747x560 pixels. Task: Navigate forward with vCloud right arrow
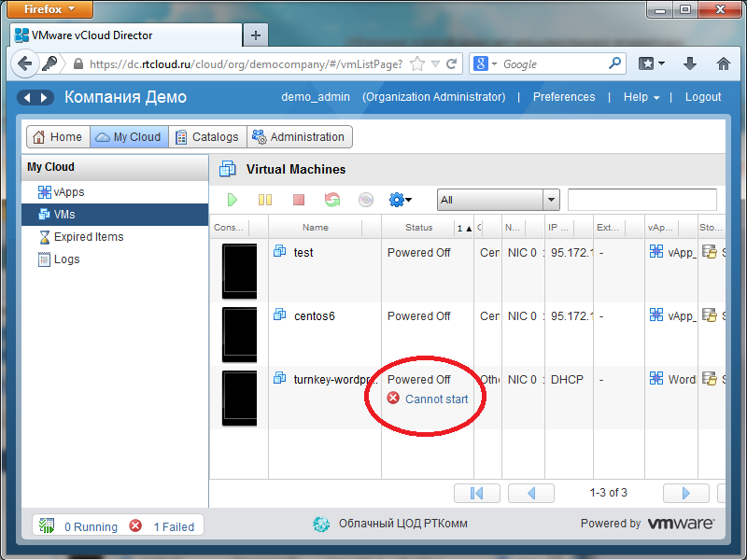tap(44, 98)
